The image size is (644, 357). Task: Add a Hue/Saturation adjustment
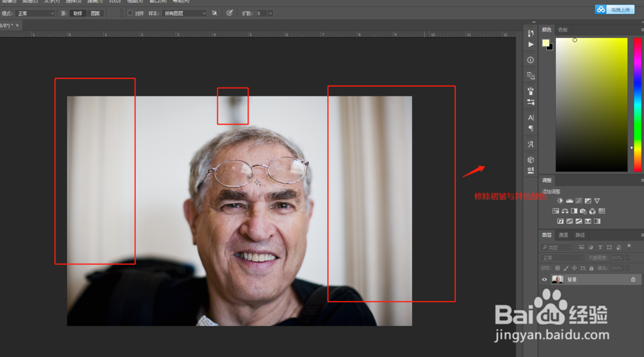[556, 211]
